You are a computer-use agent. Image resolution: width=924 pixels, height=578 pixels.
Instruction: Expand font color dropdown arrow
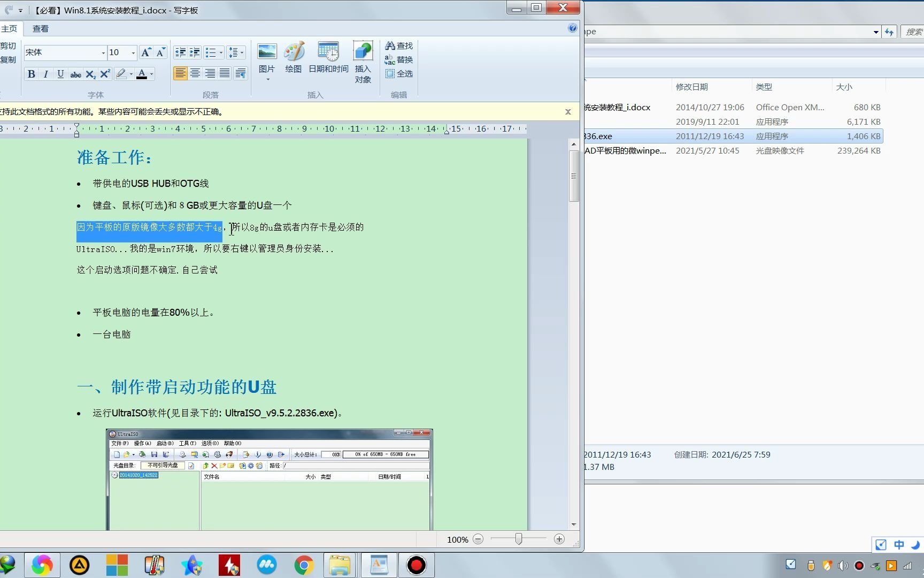[152, 74]
